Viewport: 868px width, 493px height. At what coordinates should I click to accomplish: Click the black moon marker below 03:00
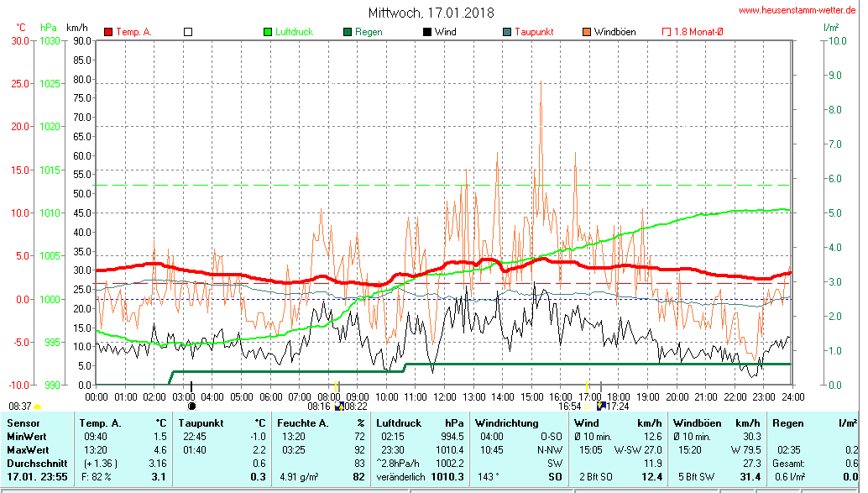pyautogui.click(x=191, y=406)
